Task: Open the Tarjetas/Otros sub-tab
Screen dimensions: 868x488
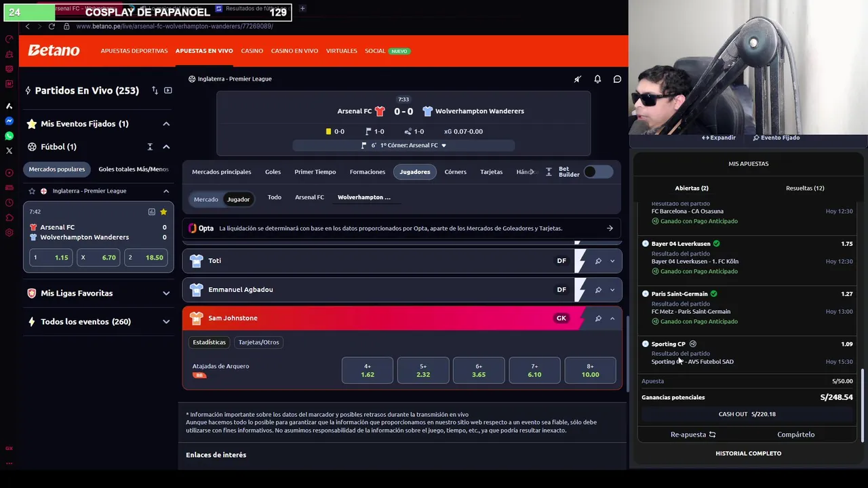Action: tap(258, 342)
